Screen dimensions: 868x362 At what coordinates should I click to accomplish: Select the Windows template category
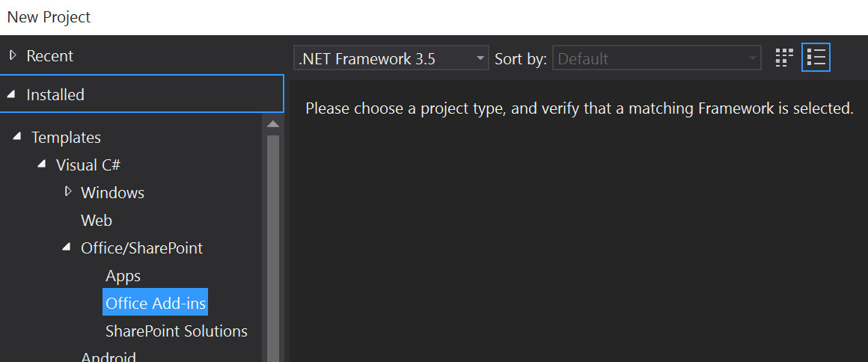[x=112, y=193]
